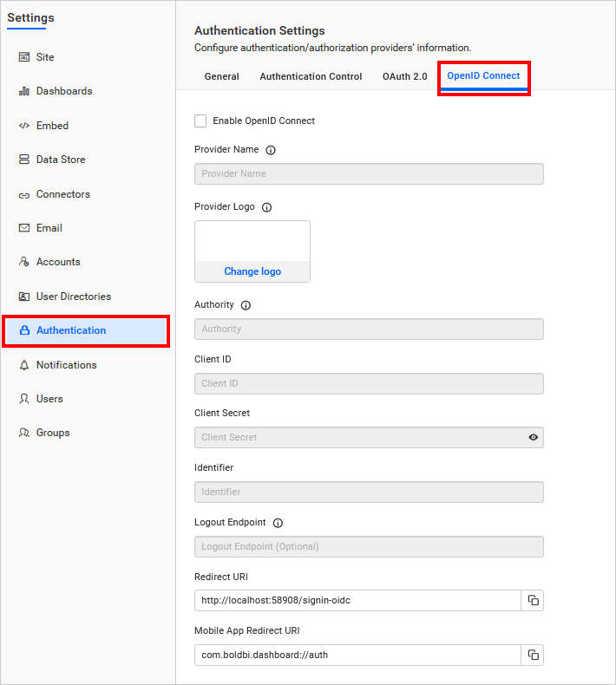Select the Authentication lock icon
Viewport: 616px width, 685px height.
point(25,330)
